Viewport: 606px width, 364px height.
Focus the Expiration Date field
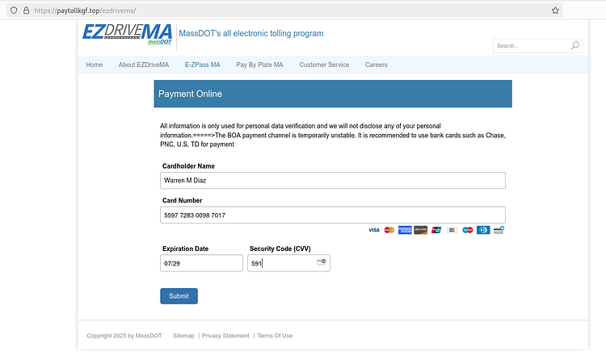(201, 263)
